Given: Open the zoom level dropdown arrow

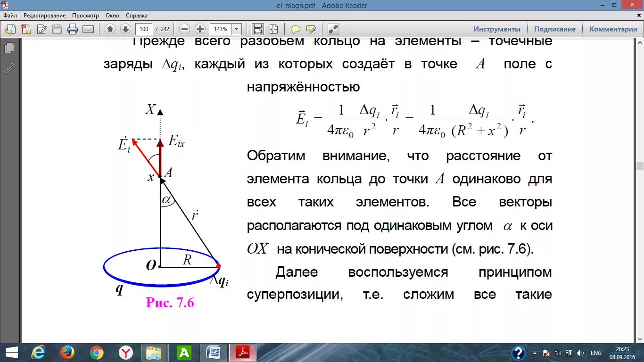Looking at the screenshot, I should [237, 29].
